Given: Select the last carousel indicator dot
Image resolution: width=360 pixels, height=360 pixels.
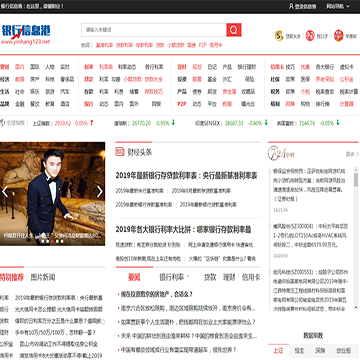Looking at the screenshot, I should (x=62, y=241).
